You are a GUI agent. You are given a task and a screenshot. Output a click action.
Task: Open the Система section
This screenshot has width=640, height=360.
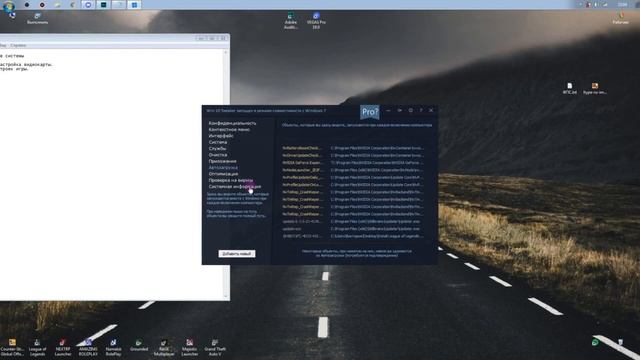point(218,142)
